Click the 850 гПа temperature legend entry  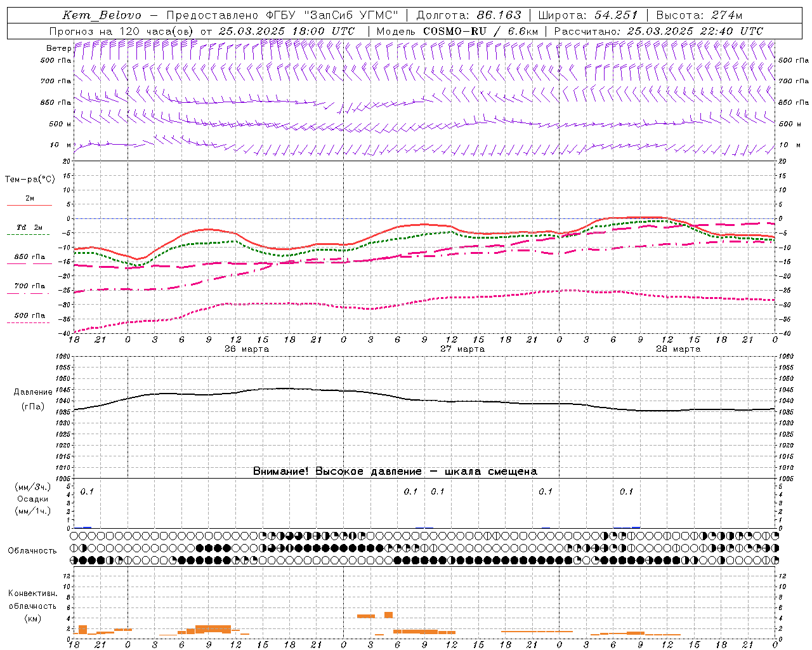pyautogui.click(x=29, y=257)
